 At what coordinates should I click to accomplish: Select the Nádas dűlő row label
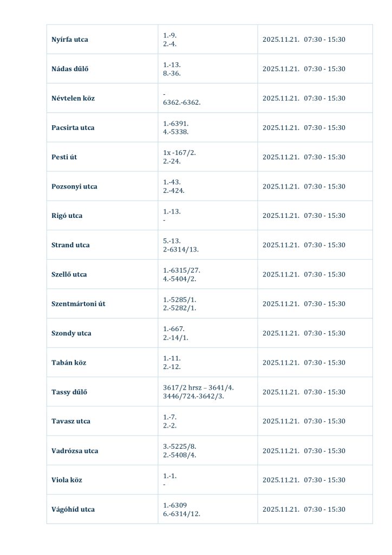click(70, 69)
